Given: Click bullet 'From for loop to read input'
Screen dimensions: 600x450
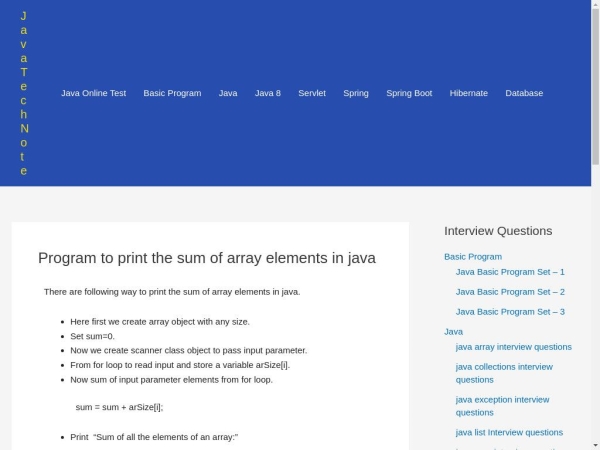Looking at the screenshot, I should (x=180, y=365).
